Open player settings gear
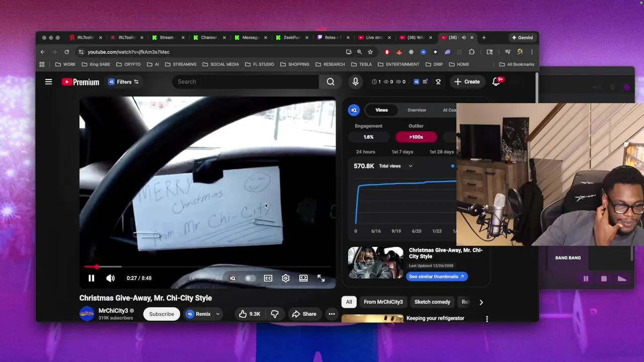This screenshot has width=644, height=362. point(286,278)
